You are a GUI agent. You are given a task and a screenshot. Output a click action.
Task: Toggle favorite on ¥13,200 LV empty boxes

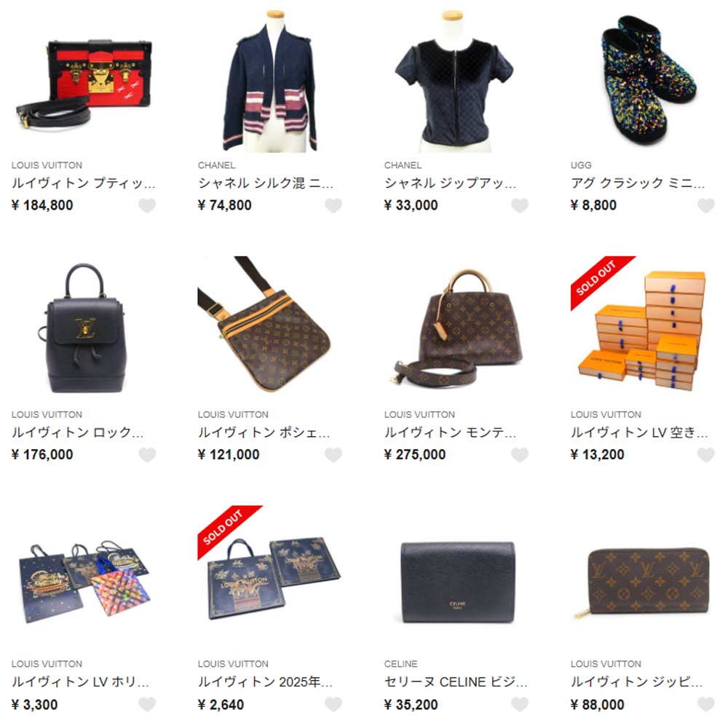[706, 454]
